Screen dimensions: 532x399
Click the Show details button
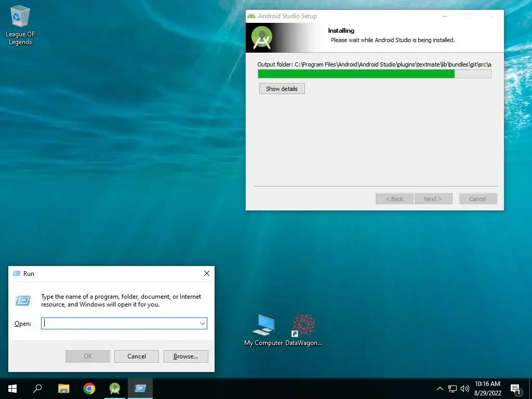tap(282, 88)
